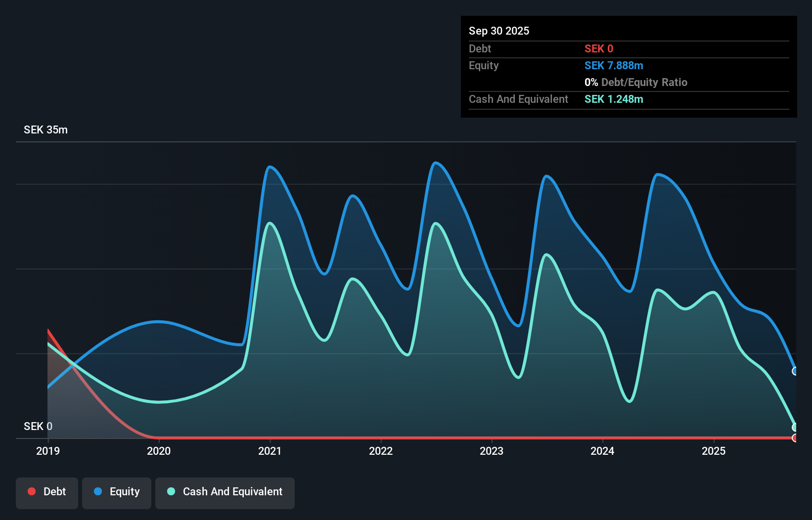Click the teal Cash And Equivalent legend dot
The width and height of the screenshot is (812, 520).
click(x=171, y=491)
